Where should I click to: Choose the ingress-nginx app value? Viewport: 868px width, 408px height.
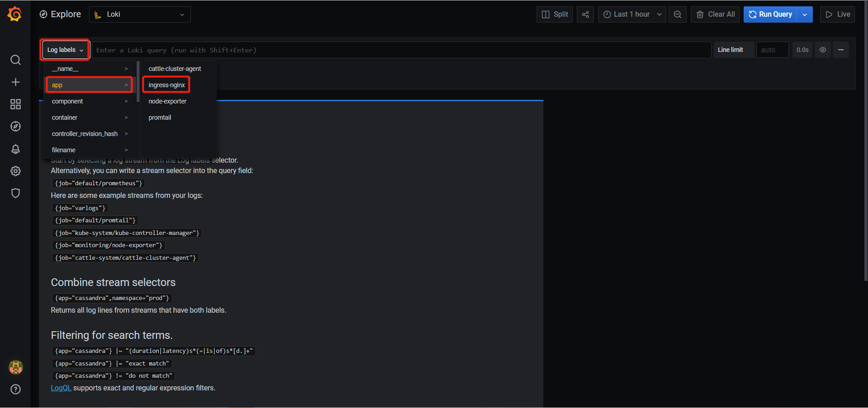click(166, 85)
